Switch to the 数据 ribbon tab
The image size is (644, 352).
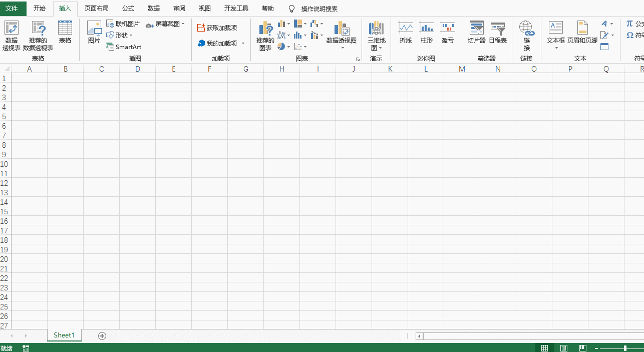pos(153,8)
